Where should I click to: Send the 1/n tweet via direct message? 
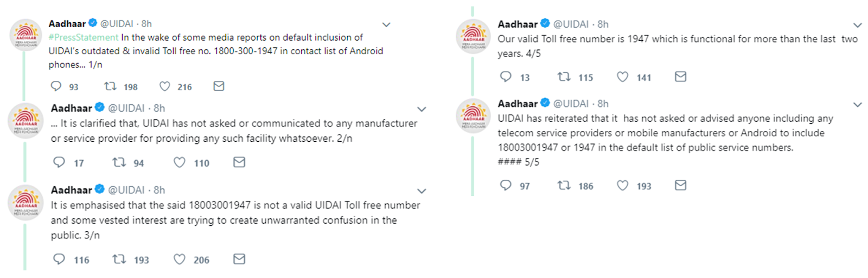pos(219,86)
